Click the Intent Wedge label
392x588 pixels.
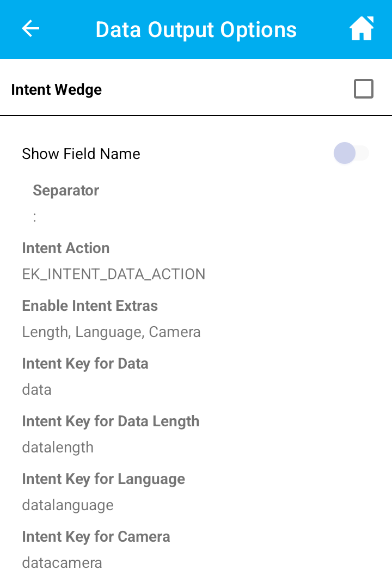pyautogui.click(x=57, y=89)
